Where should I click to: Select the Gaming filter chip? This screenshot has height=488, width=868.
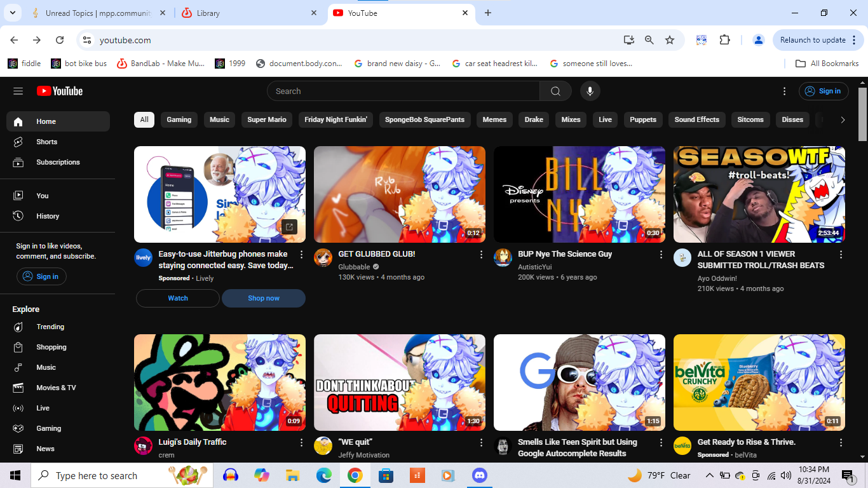pos(179,119)
